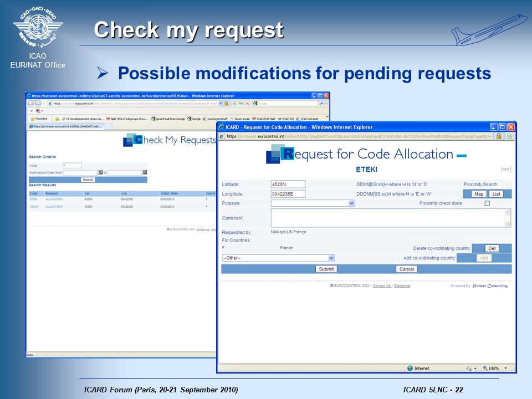Focus the Submission Date from field
This screenshot has width=532, height=399.
pos(80,173)
